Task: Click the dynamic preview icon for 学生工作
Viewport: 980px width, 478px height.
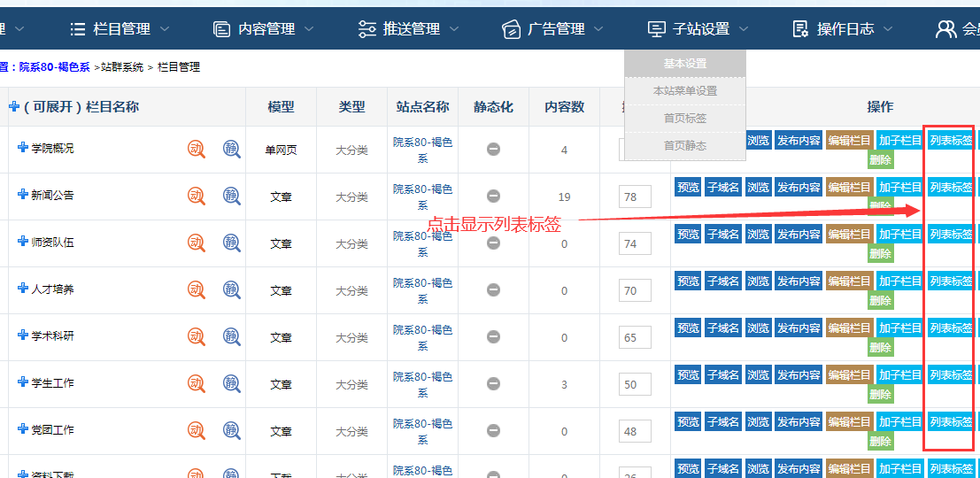Action: pos(197,383)
